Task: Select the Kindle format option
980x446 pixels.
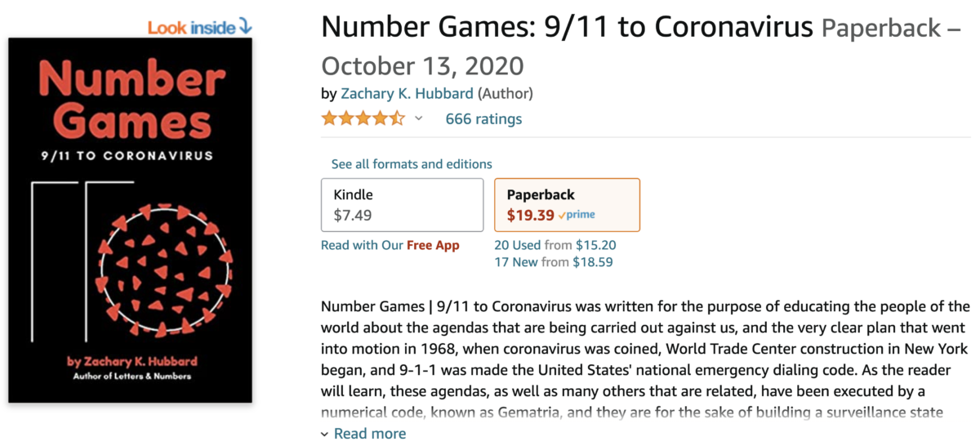Action: (x=402, y=205)
